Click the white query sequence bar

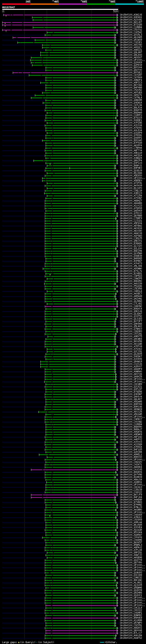pyautogui.click(x=60, y=9)
